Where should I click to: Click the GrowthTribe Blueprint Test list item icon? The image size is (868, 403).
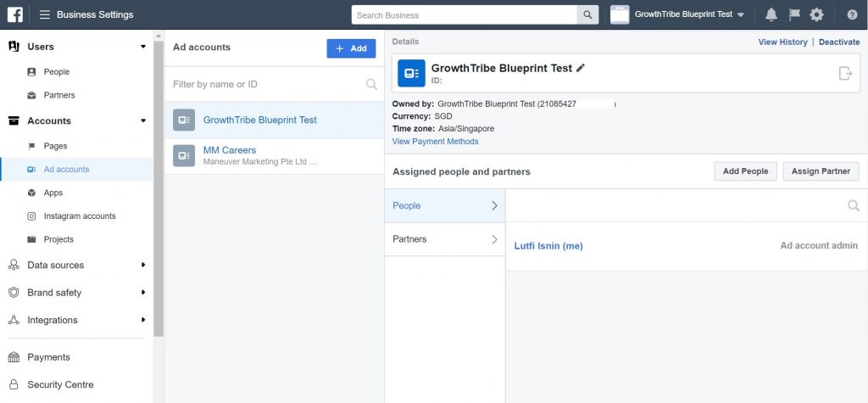point(184,120)
